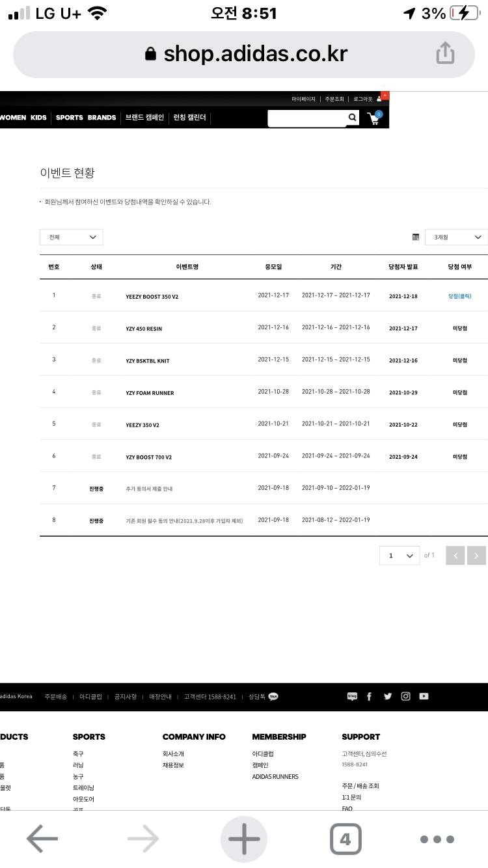Click the calendar icon beside 3개월 dropdown

[416, 237]
